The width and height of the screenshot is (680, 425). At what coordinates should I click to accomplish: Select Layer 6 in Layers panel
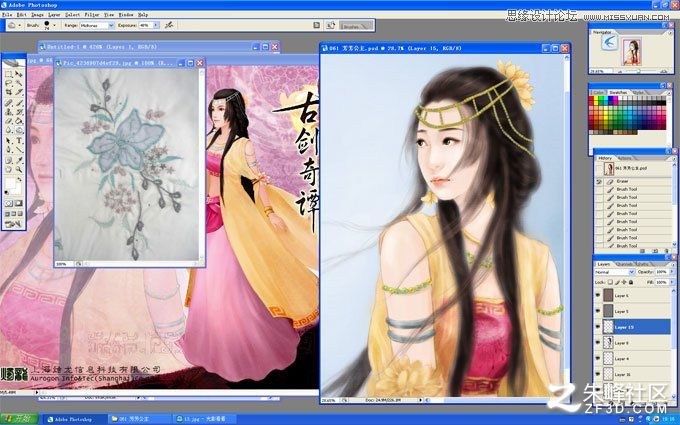(637, 296)
